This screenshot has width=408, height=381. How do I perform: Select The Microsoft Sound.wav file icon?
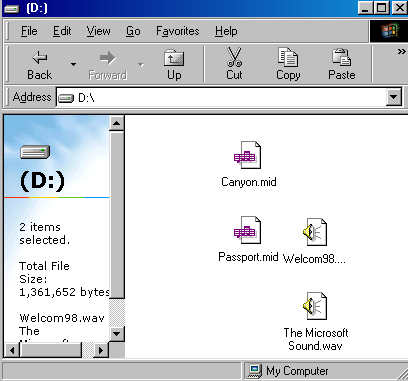coord(315,306)
